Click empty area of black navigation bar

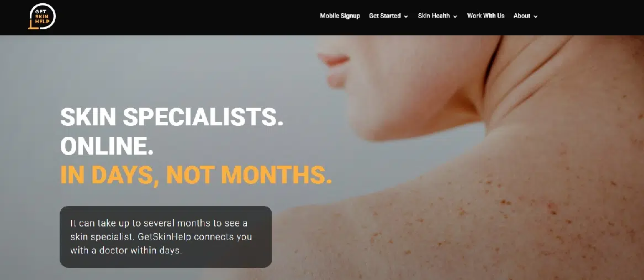click(x=185, y=17)
